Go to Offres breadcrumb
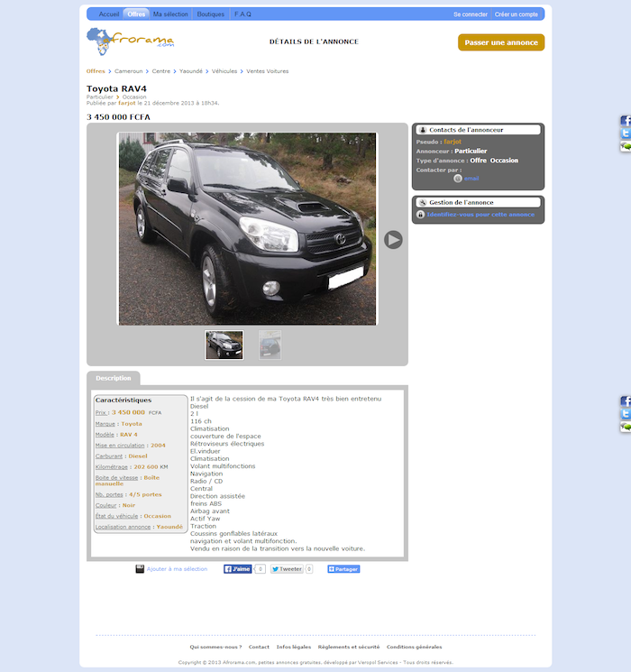The height and width of the screenshot is (672, 631). (96, 71)
